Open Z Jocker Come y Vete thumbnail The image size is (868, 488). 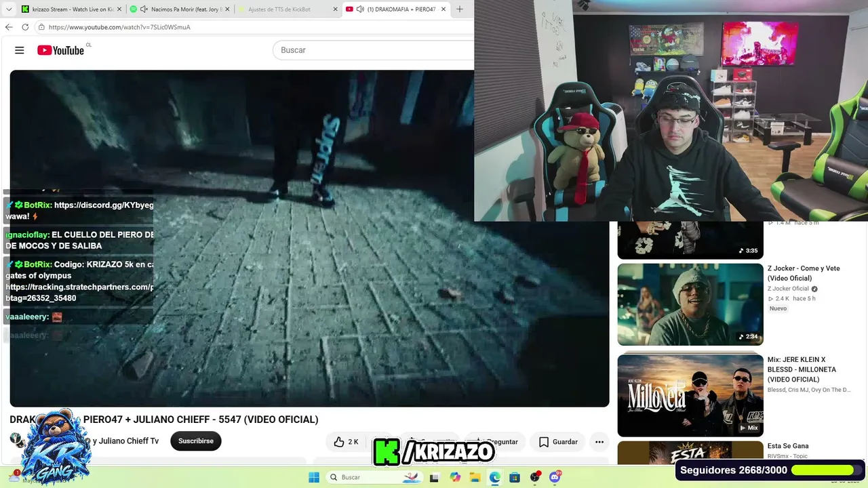pyautogui.click(x=690, y=304)
